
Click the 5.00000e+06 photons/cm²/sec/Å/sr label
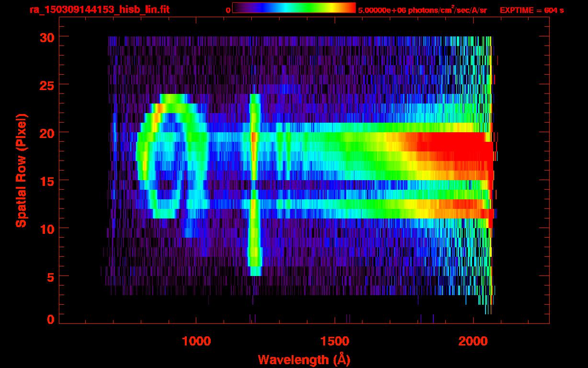click(x=422, y=10)
